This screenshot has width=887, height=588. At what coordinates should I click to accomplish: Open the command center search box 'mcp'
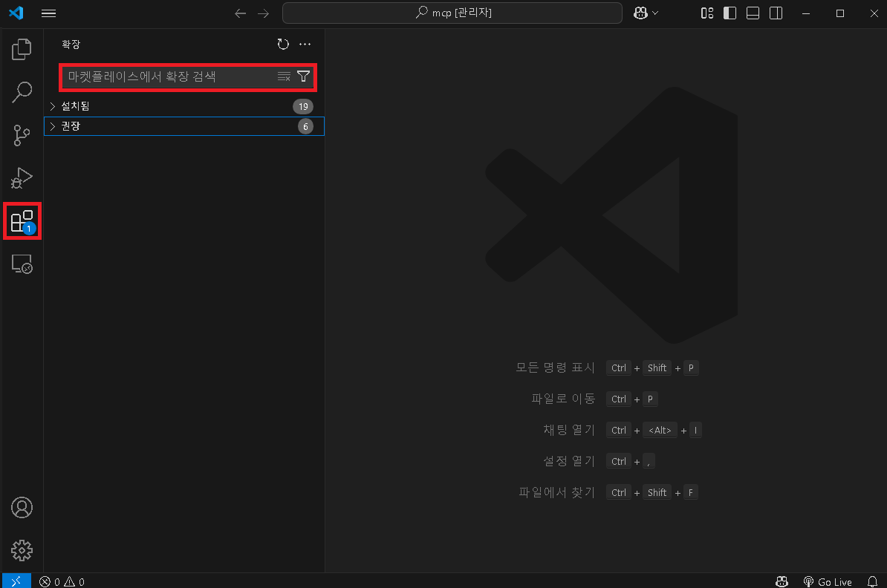452,13
